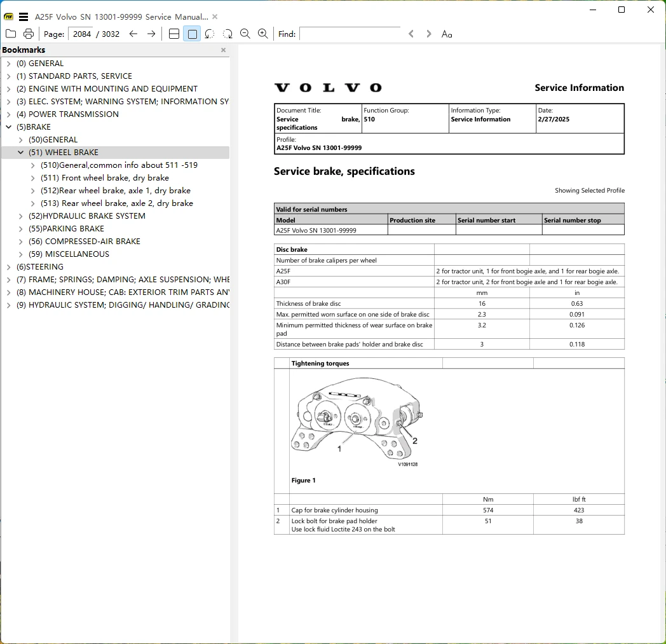666x644 pixels.
Task: Expand the (0) GENERAL bookmark
Action: (x=8, y=64)
